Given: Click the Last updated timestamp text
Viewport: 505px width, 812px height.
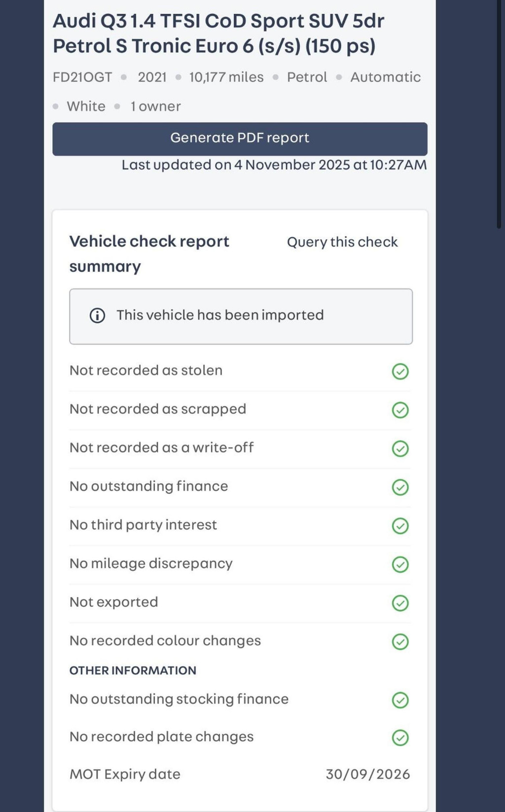Looking at the screenshot, I should click(274, 165).
